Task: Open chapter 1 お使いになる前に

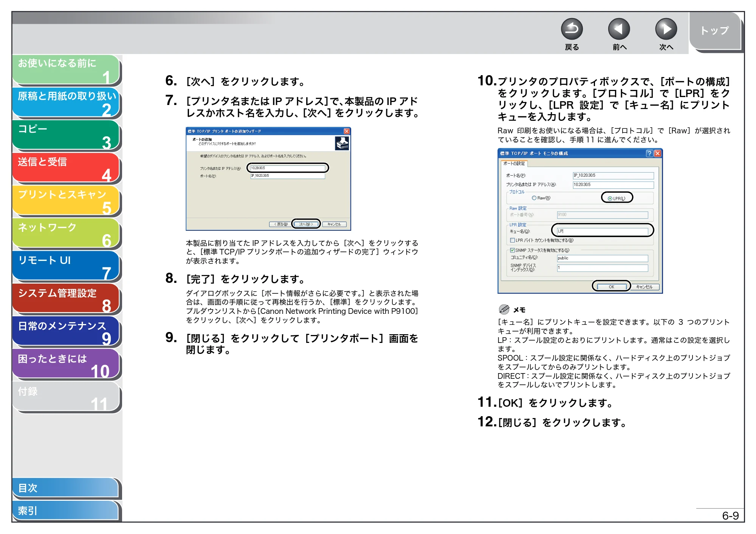Action: [x=66, y=69]
